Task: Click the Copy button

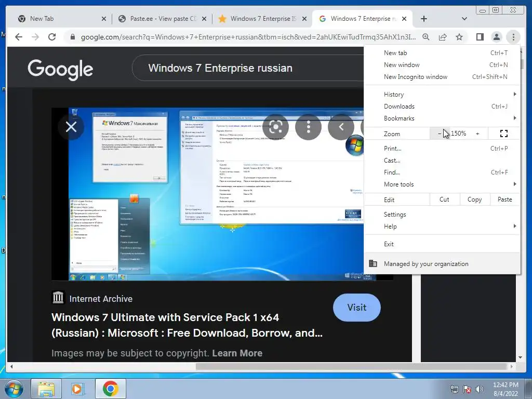Action: point(475,199)
